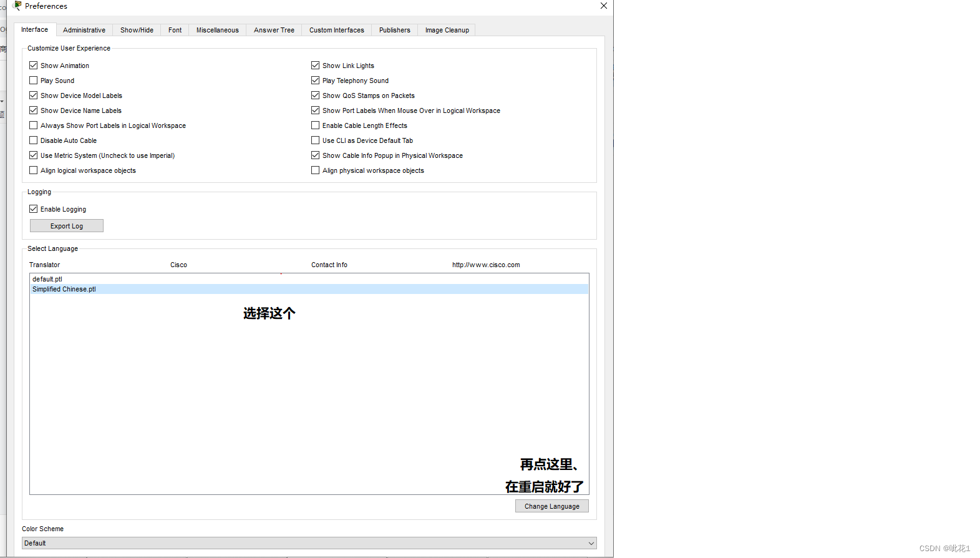Screen dimensions: 980x558
Task: Click the Change Language button
Action: tap(552, 506)
